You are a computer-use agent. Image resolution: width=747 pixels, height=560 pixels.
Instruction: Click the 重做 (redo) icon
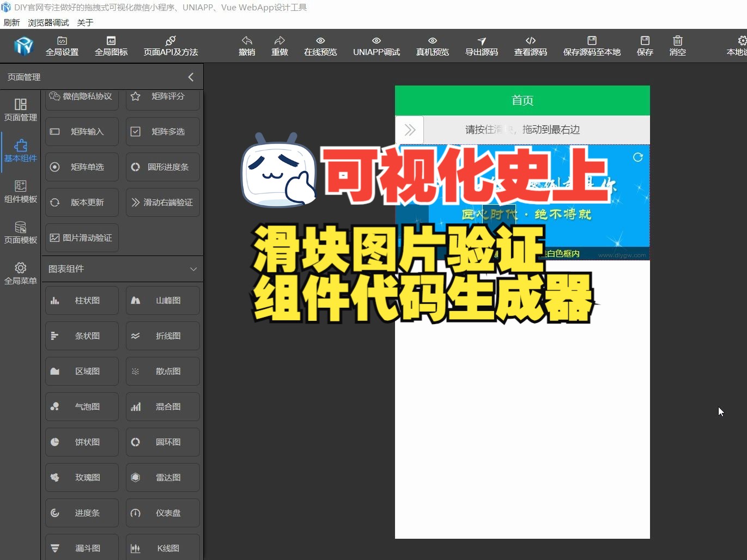pyautogui.click(x=280, y=46)
